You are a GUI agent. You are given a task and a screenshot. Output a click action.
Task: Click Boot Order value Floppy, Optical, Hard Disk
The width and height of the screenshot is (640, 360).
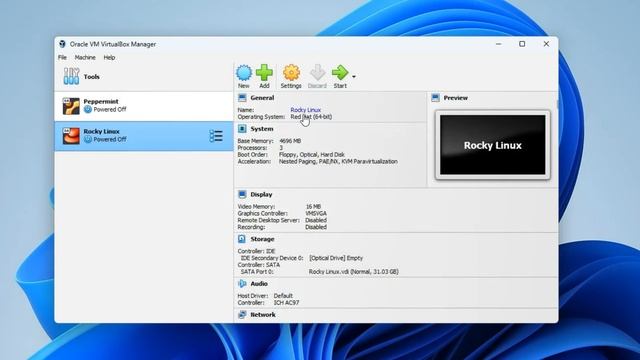pyautogui.click(x=311, y=155)
